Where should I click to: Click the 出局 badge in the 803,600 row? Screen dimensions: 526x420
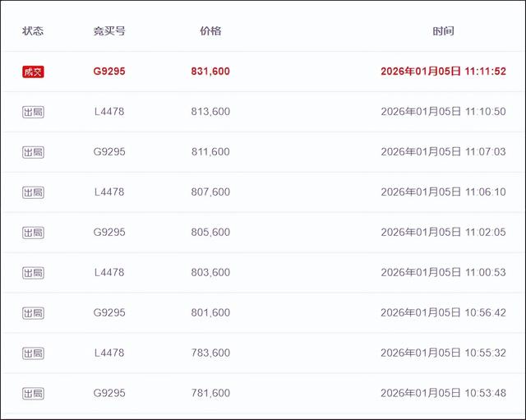coord(33,273)
